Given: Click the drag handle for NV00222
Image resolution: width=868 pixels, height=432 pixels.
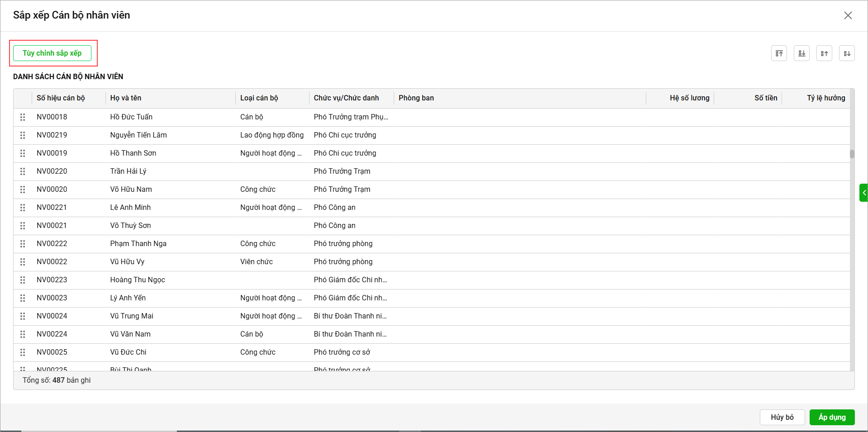Looking at the screenshot, I should point(23,244).
